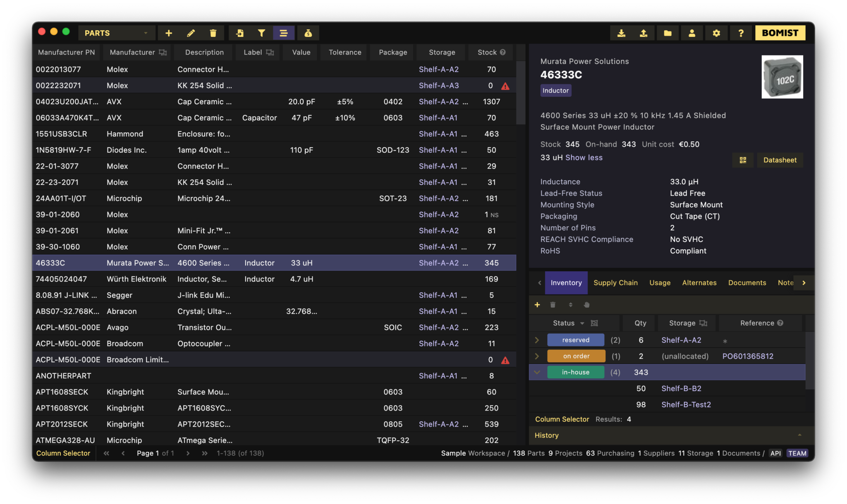Click the Shelf-B-B2 storage link

click(x=681, y=388)
